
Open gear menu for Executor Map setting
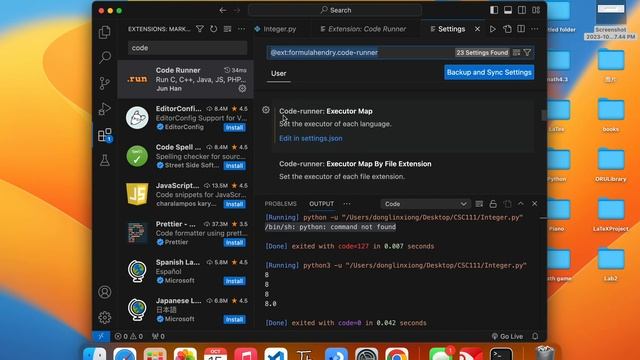266,110
